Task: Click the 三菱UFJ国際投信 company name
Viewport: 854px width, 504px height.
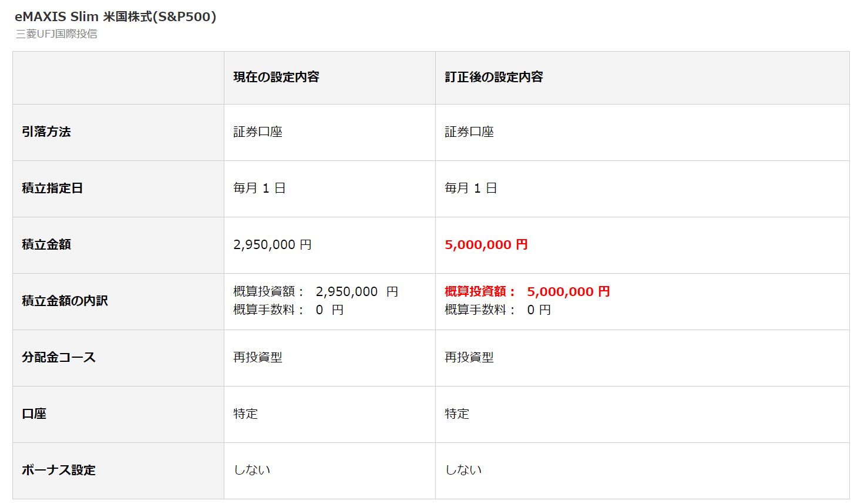Action: pyautogui.click(x=56, y=34)
